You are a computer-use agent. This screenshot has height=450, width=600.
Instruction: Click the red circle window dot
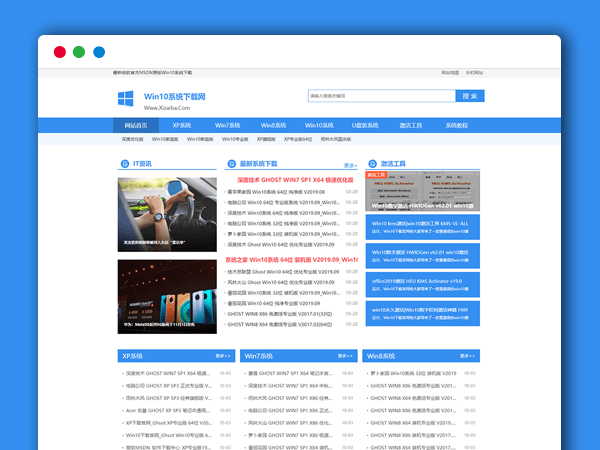click(59, 52)
